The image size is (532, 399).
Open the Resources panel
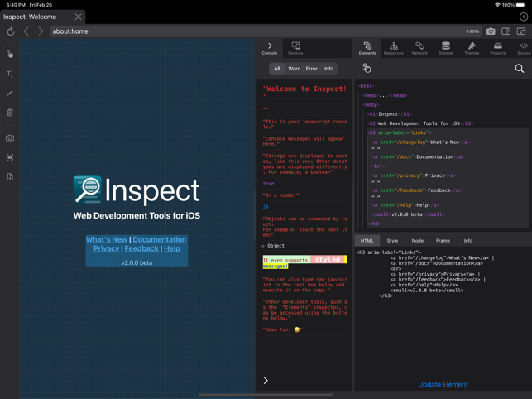[394, 48]
